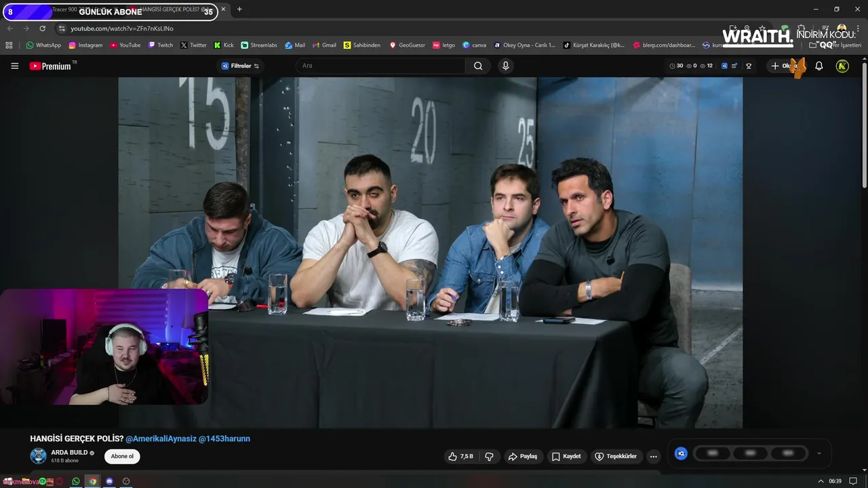
Task: Open Sahibinden bookmark
Action: pos(362,45)
